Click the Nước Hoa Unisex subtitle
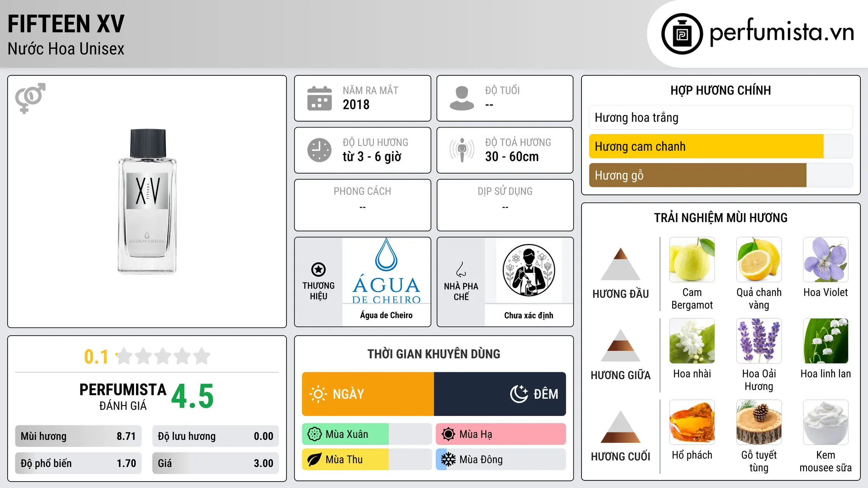 66,49
